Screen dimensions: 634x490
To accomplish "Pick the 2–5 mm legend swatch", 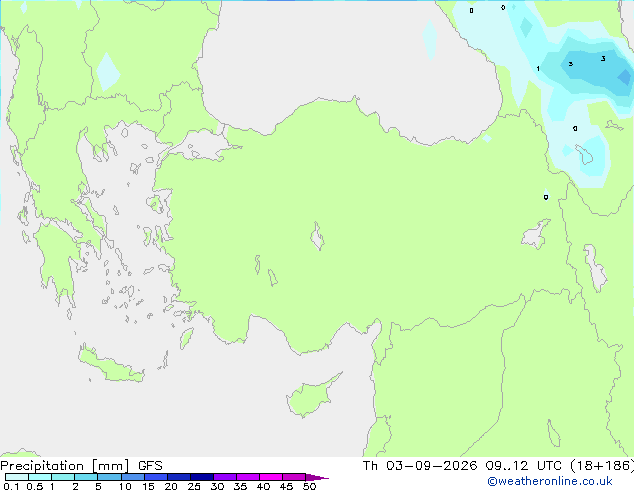I will coord(86,477).
